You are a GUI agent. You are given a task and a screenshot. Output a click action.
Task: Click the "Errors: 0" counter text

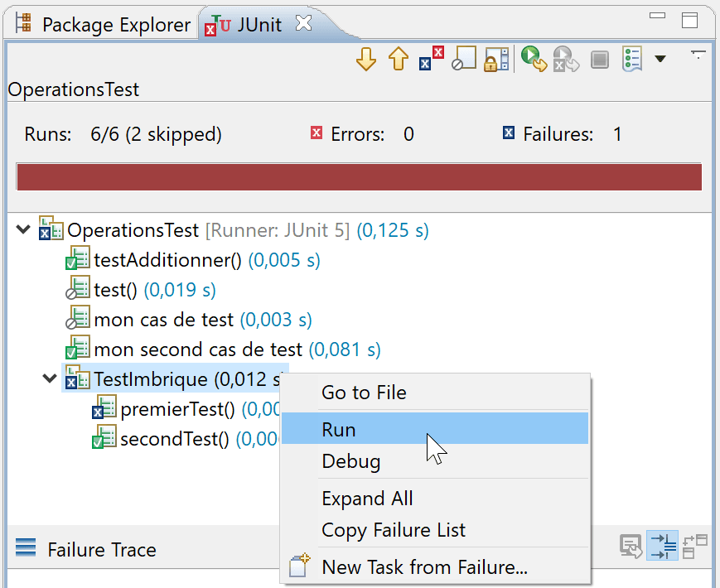pyautogui.click(x=372, y=134)
